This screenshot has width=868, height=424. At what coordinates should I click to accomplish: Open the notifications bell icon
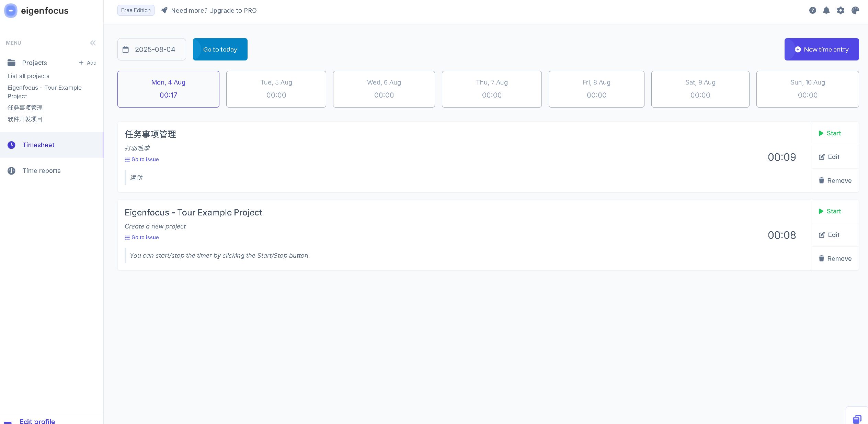click(826, 10)
